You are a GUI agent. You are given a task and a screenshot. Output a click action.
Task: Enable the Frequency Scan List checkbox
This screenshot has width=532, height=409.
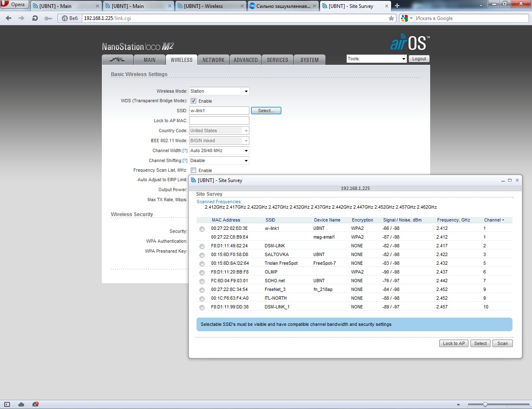point(193,170)
